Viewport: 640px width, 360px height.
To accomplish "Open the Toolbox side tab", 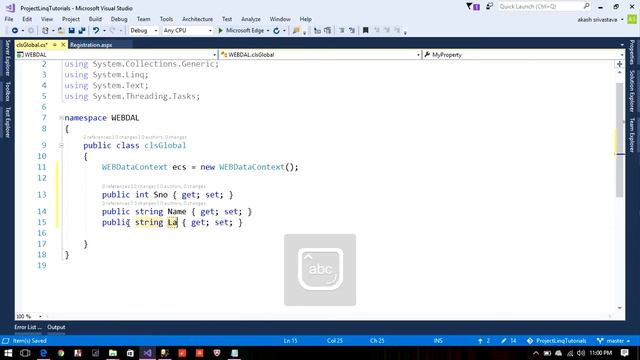I will pyautogui.click(x=7, y=91).
